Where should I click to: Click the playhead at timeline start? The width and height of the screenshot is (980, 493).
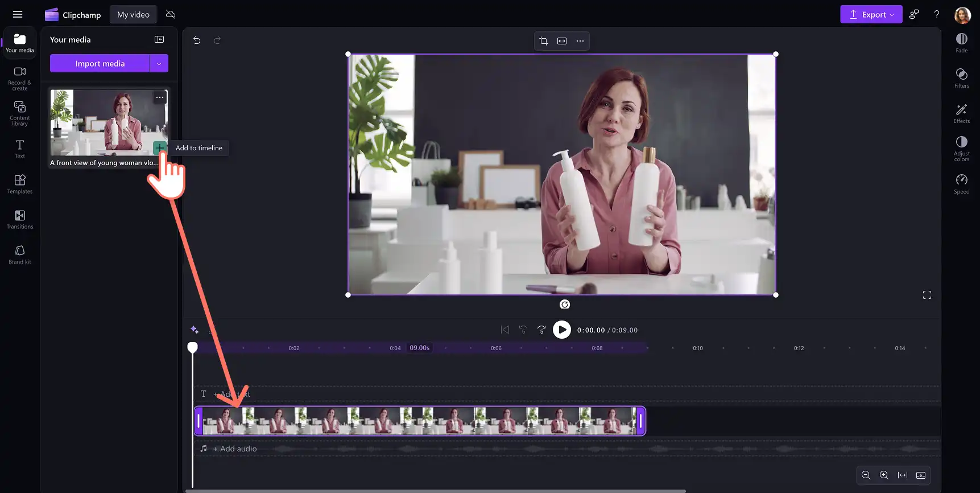tap(193, 347)
